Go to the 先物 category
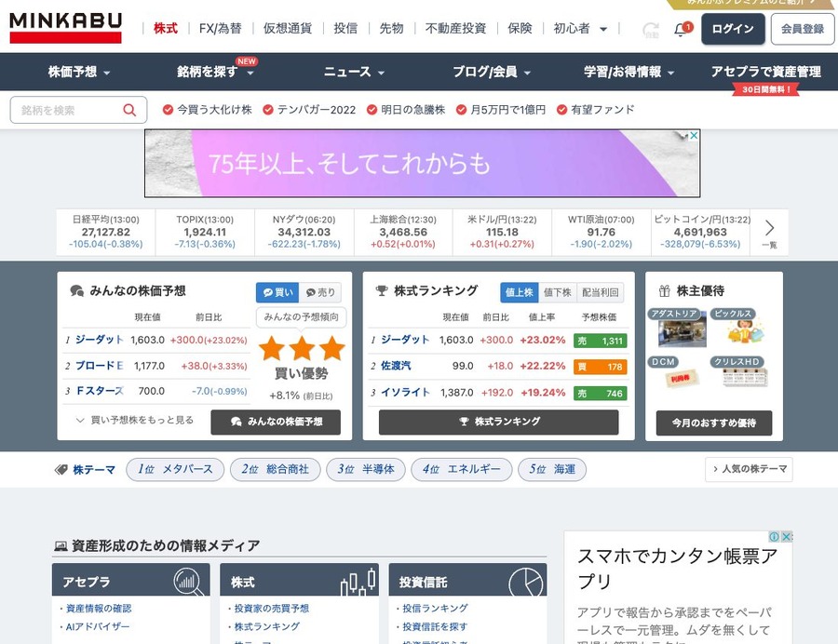The image size is (838, 644). [x=391, y=28]
